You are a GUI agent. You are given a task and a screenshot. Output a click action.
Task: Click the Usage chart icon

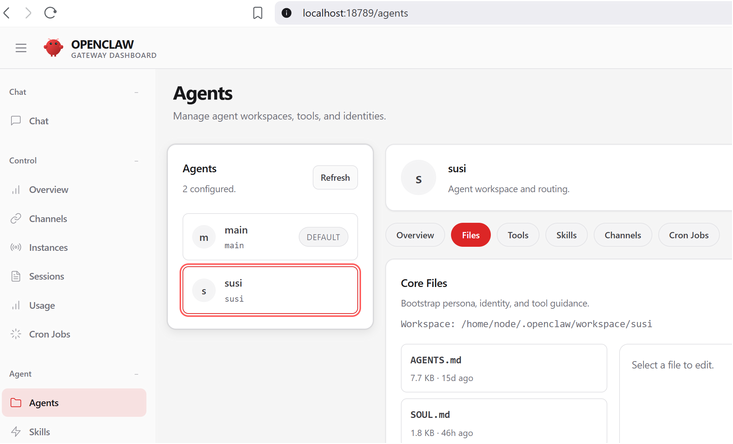pyautogui.click(x=16, y=305)
